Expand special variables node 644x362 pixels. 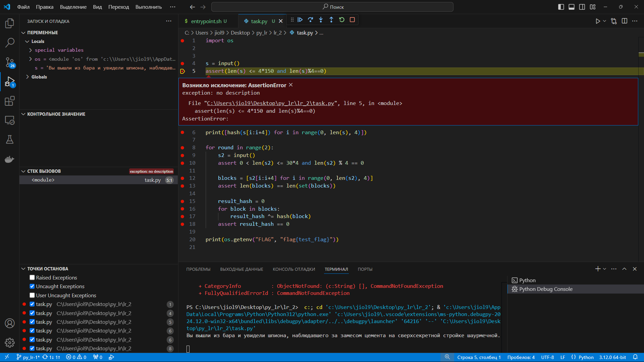pyautogui.click(x=31, y=50)
